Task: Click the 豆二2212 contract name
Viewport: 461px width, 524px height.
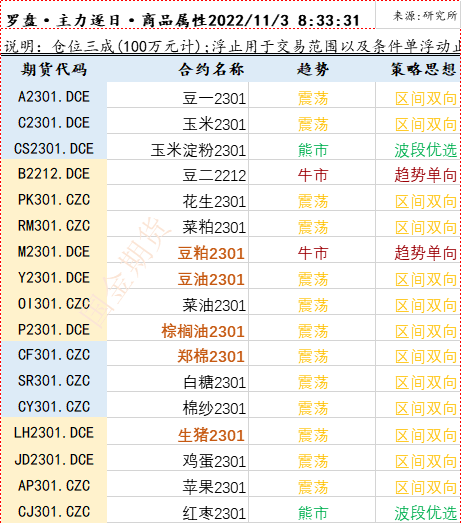Action: coord(214,175)
